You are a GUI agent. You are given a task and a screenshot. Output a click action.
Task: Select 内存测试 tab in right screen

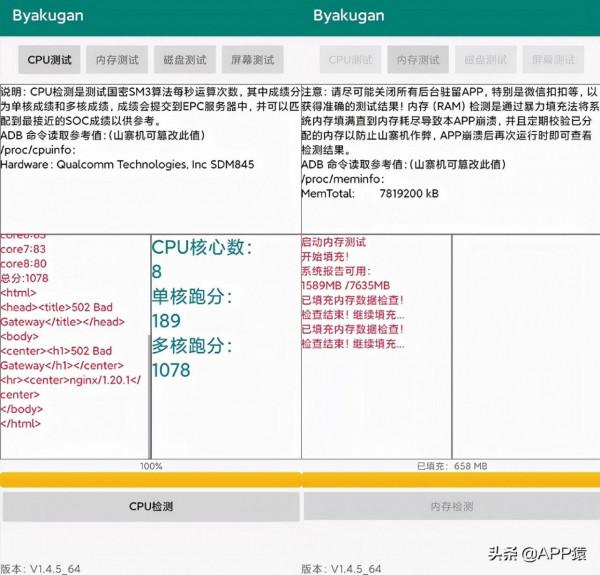point(418,60)
